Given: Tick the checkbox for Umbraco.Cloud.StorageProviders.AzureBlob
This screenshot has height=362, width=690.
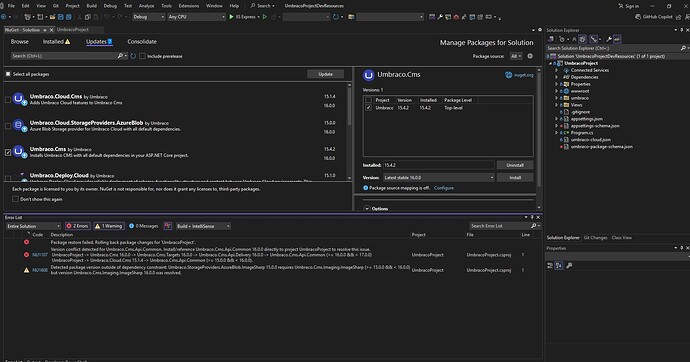Looking at the screenshot, I should click(8, 126).
